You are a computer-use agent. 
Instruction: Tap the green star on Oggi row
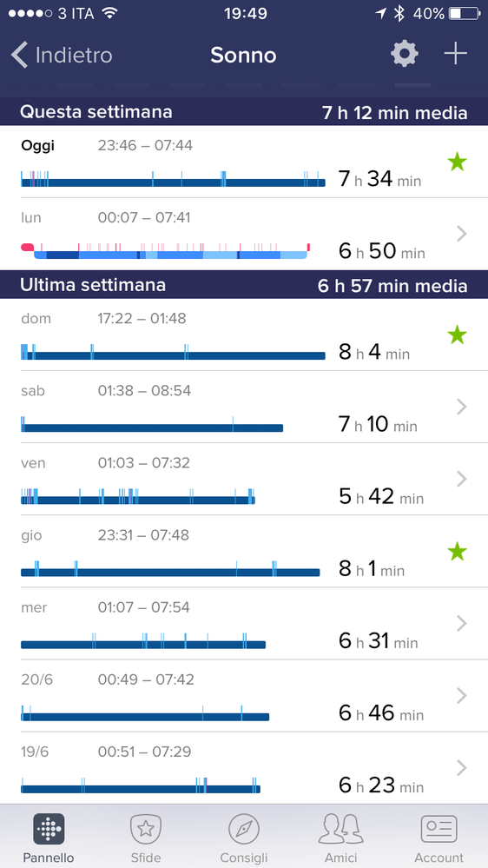457,162
